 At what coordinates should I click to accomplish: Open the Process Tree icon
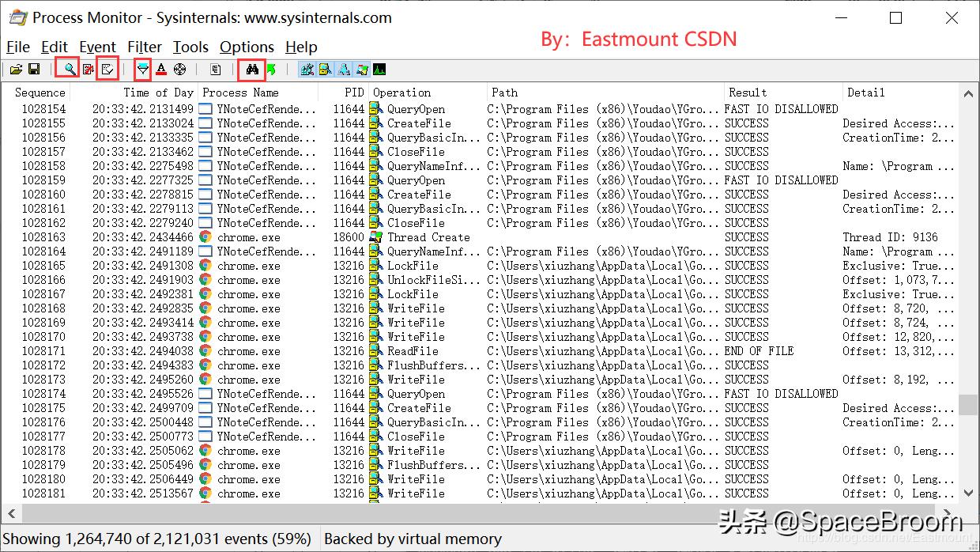coord(215,70)
